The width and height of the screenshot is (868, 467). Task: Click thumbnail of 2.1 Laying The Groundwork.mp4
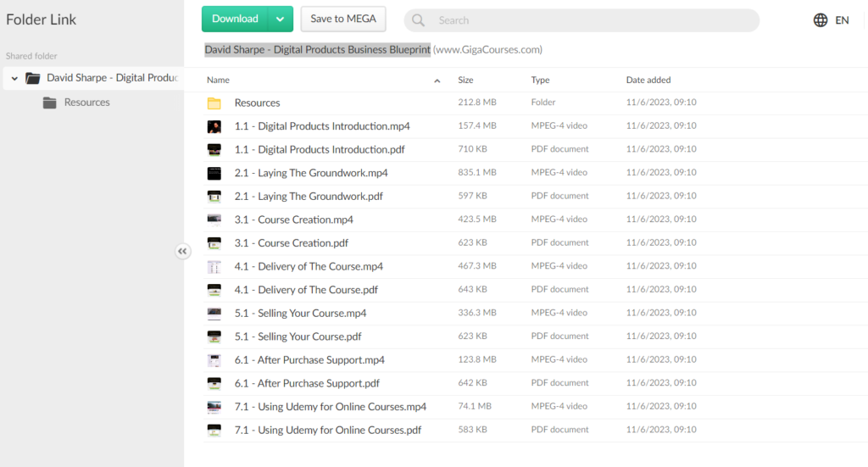(x=214, y=173)
